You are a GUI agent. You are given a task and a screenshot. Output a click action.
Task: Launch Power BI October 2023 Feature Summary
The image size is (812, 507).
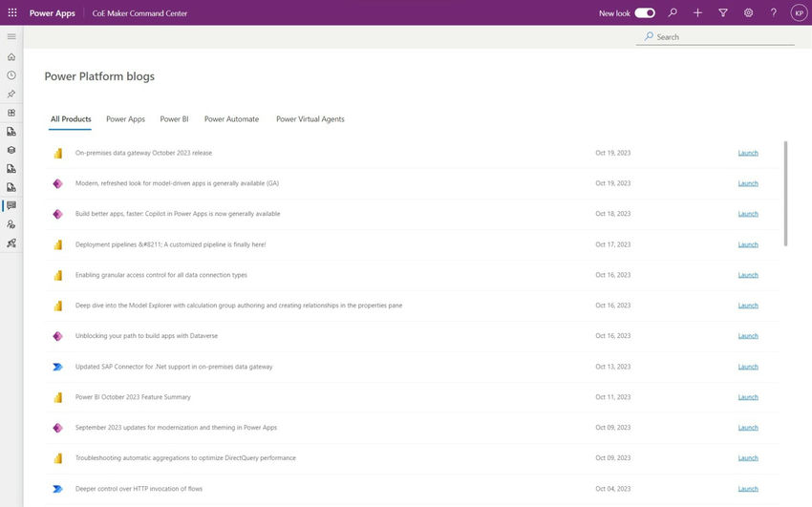click(748, 397)
